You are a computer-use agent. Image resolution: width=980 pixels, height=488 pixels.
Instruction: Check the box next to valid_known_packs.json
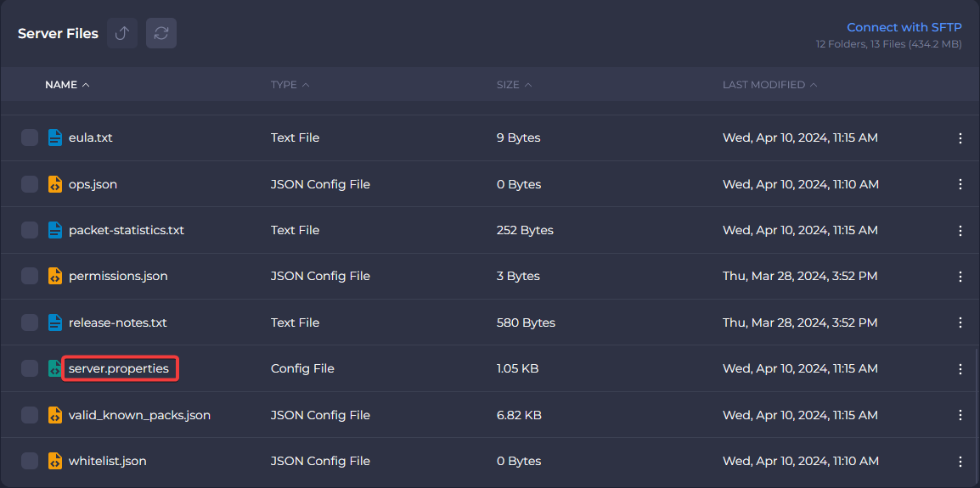(x=30, y=415)
